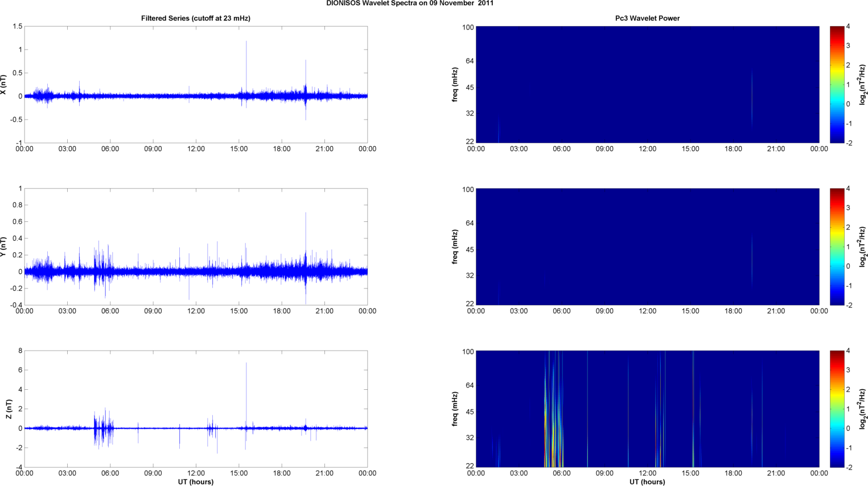Viewport: 868px width, 486px height.
Task: Click 'freq (mHz)' label of Y spectrogram
Action: point(455,247)
